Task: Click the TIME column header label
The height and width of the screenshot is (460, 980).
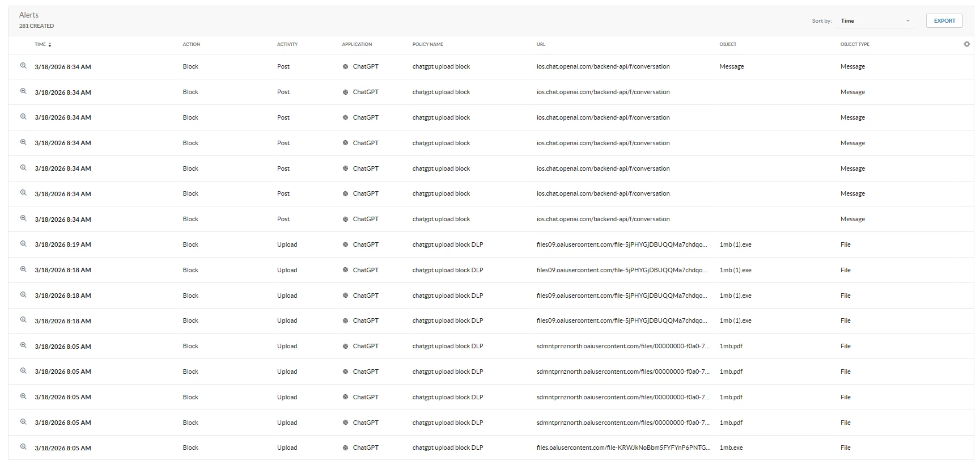Action: tap(40, 44)
